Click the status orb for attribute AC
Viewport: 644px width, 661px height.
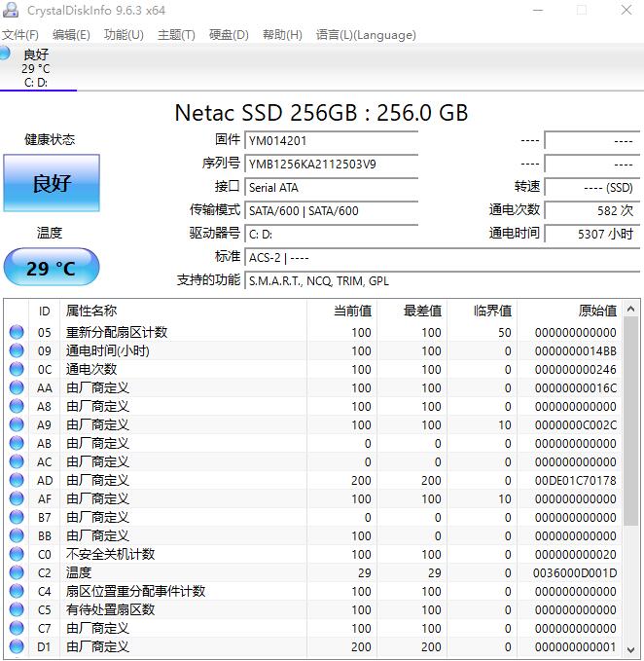[17, 462]
